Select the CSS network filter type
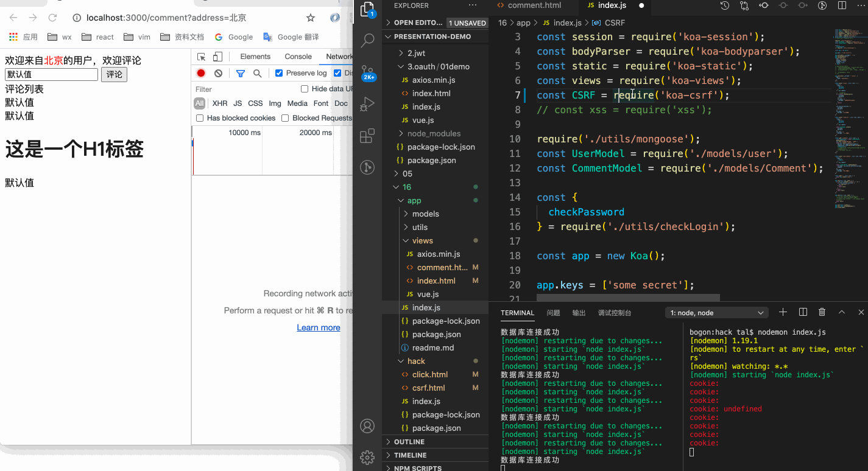 (x=255, y=103)
